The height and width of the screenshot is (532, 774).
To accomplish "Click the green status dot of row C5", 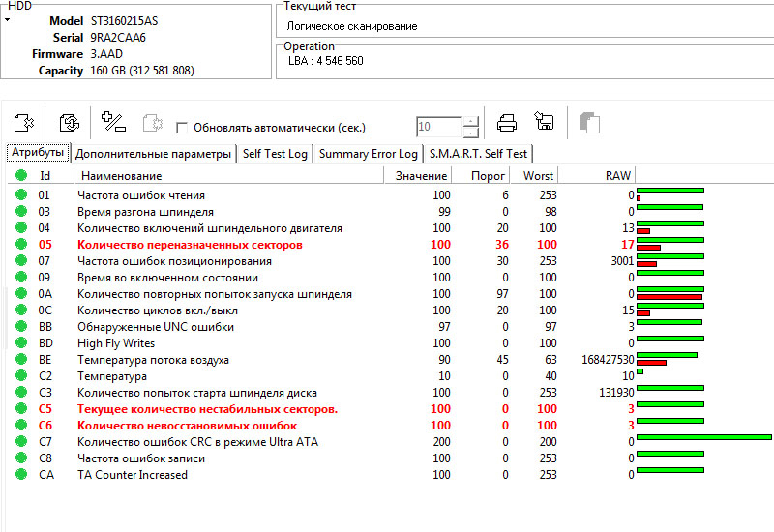I will pos(20,408).
